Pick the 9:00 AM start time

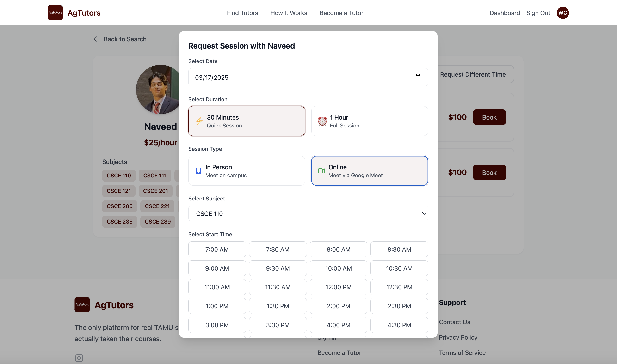coord(217,268)
